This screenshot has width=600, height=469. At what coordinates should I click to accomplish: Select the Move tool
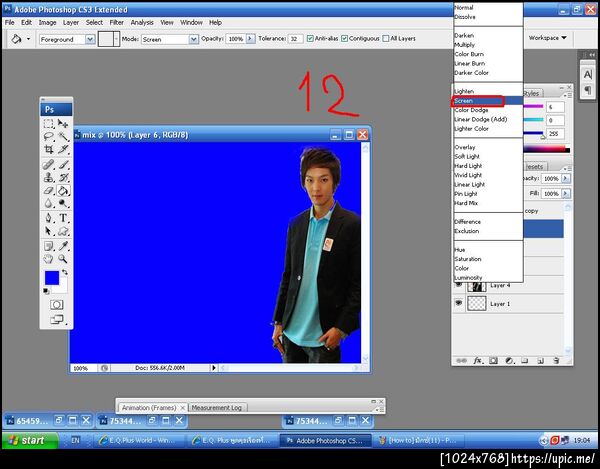62,124
